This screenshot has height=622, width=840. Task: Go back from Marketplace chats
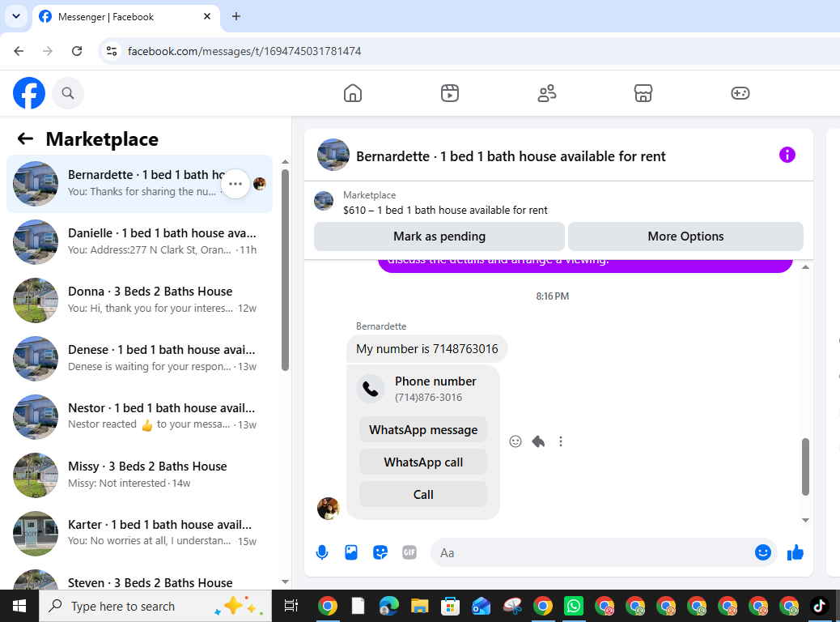click(x=25, y=138)
